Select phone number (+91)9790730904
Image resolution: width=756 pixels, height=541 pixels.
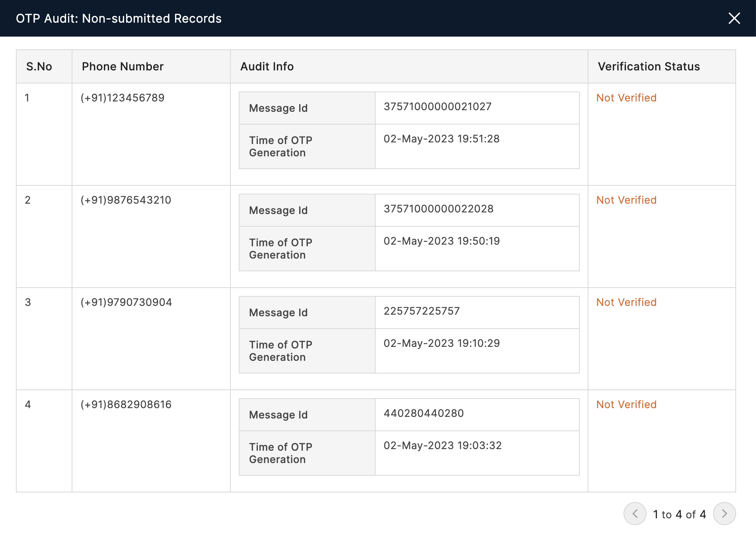click(126, 302)
